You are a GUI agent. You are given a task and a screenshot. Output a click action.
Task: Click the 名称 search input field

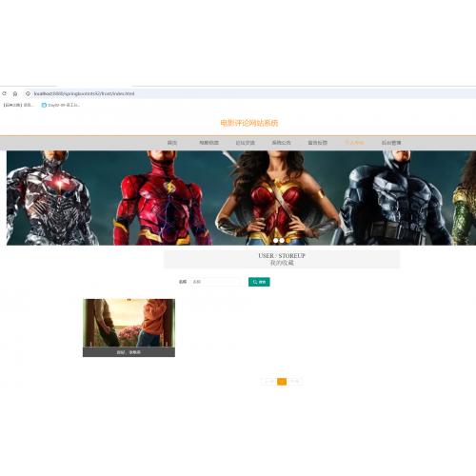point(217,282)
